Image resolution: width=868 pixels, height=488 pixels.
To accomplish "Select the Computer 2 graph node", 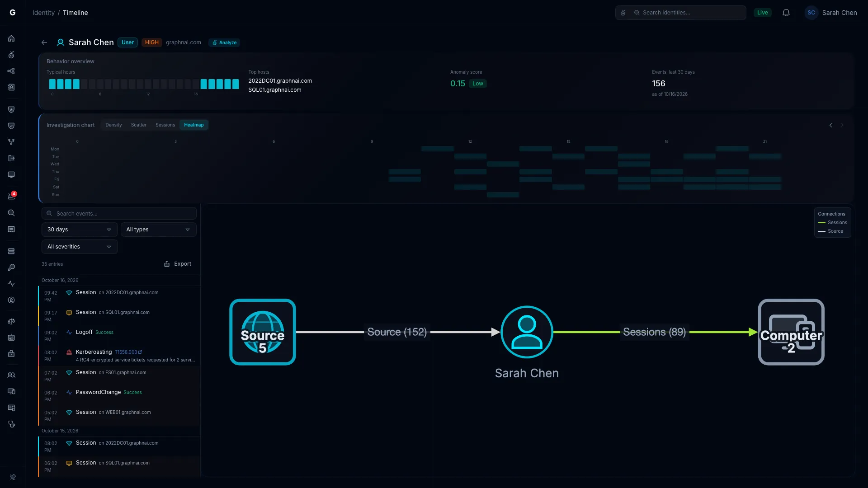I will pos(791,332).
